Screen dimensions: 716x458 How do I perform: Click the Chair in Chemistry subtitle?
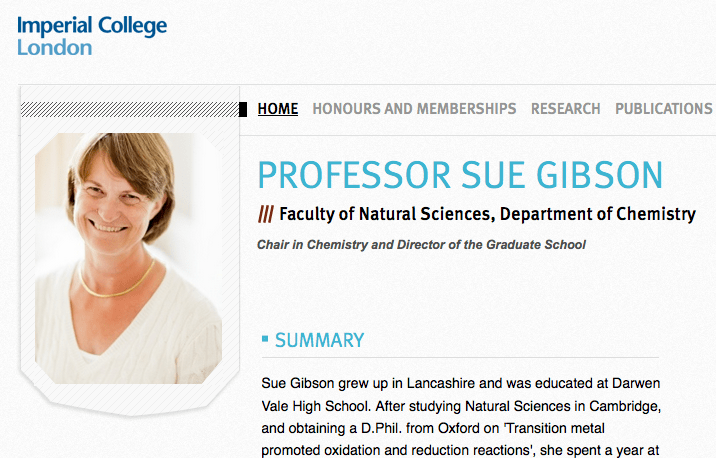click(x=421, y=244)
